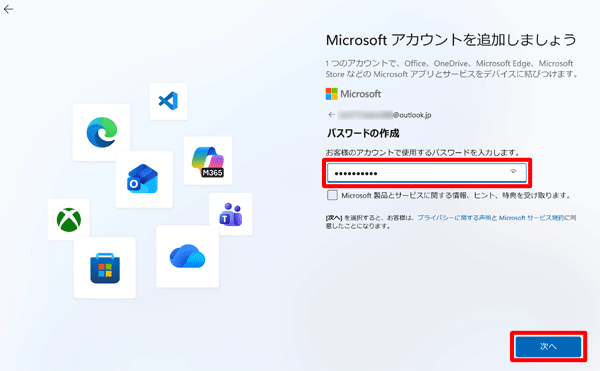Open the Microsoft サービス規約 link
Image resolution: width=600 pixels, height=371 pixels.
point(531,218)
